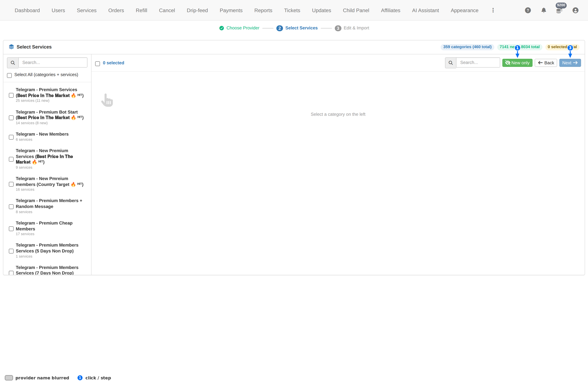Viewport: 588px width, 388px height.
Task: Select the Telegram - New Members category name
Action: coord(42,134)
